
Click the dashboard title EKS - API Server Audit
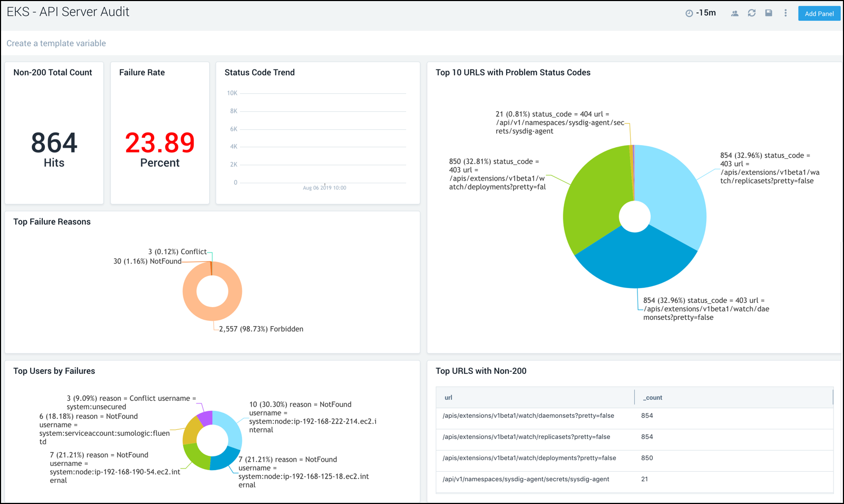68,12
